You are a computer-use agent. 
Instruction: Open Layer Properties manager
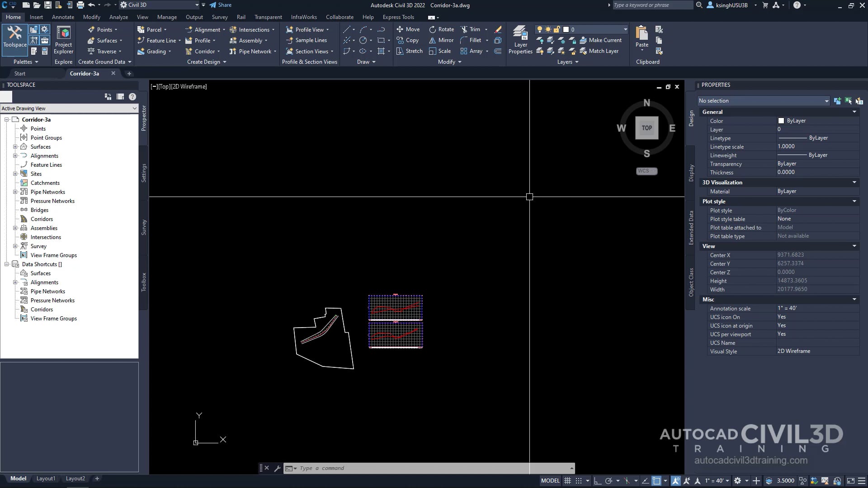point(520,40)
